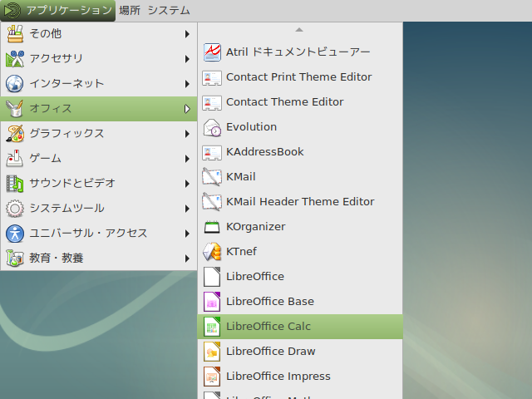532x399 pixels.
Task: Click the KTnef label
Action: click(241, 251)
